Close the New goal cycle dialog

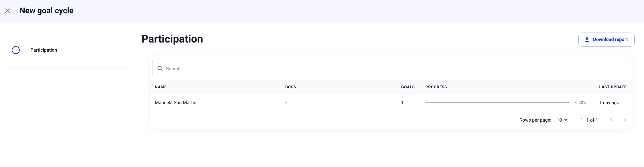pos(8,11)
